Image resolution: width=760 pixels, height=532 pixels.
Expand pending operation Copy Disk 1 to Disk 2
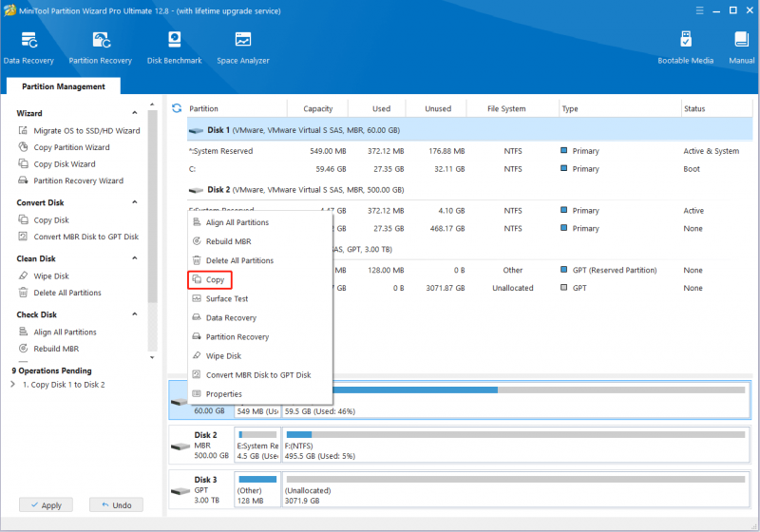pos(12,384)
